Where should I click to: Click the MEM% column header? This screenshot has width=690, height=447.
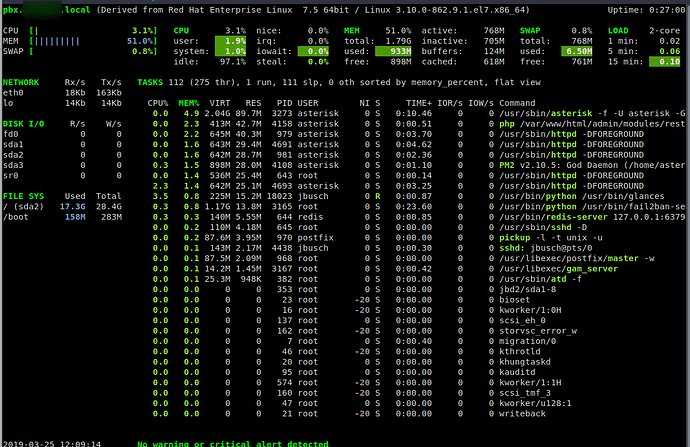point(188,103)
